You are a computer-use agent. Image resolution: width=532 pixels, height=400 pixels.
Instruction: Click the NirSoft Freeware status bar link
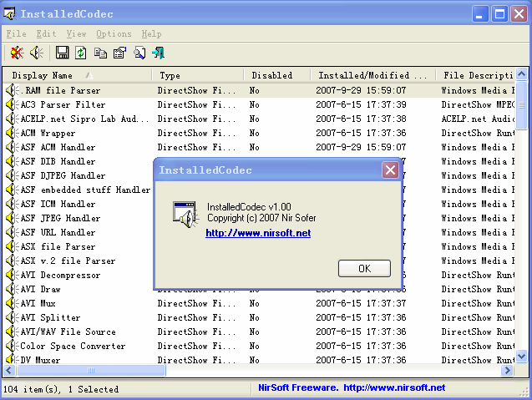(x=352, y=387)
